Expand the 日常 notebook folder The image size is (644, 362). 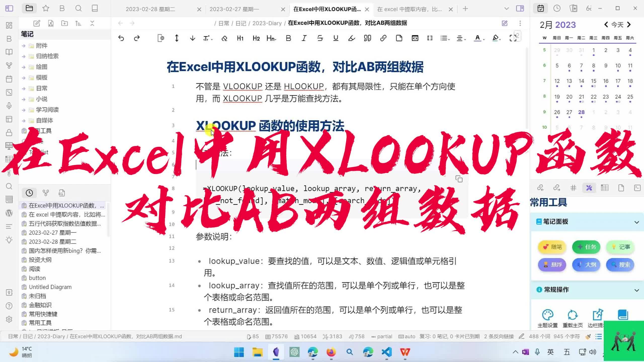[x=24, y=88]
